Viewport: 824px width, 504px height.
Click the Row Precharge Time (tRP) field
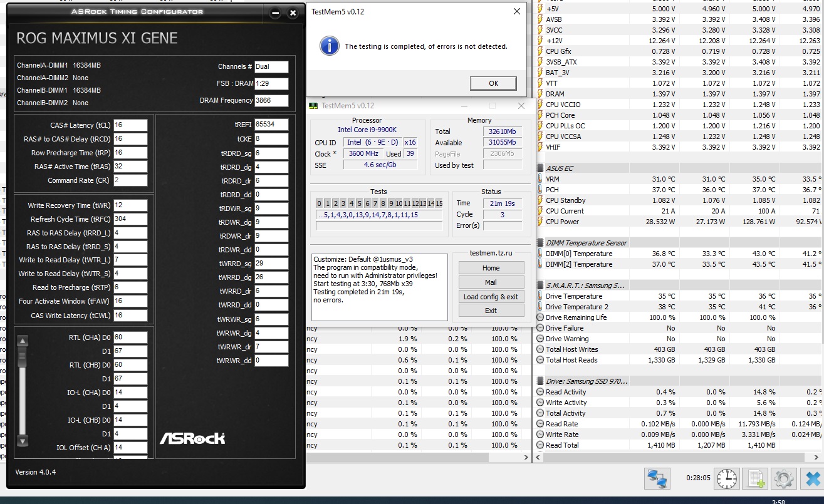pos(130,153)
